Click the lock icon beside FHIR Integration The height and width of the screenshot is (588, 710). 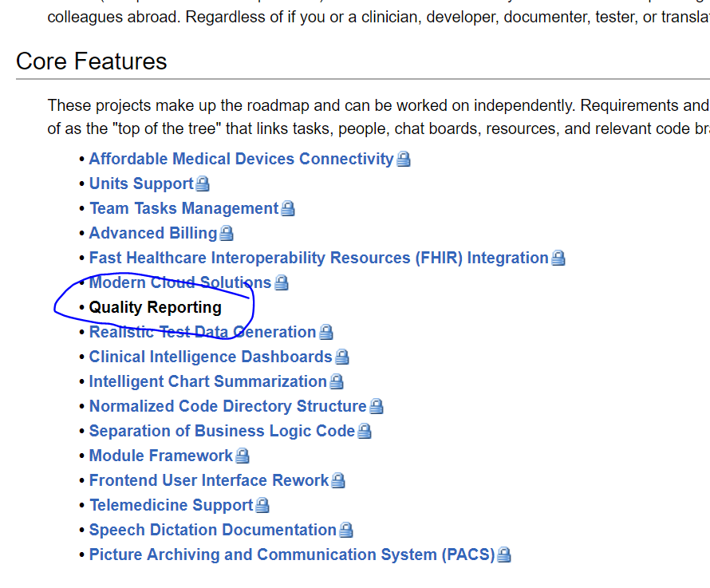558,258
